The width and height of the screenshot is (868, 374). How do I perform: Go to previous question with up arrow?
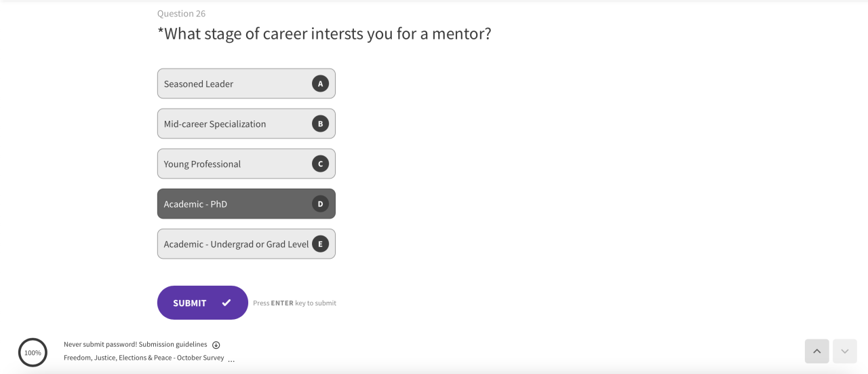816,351
